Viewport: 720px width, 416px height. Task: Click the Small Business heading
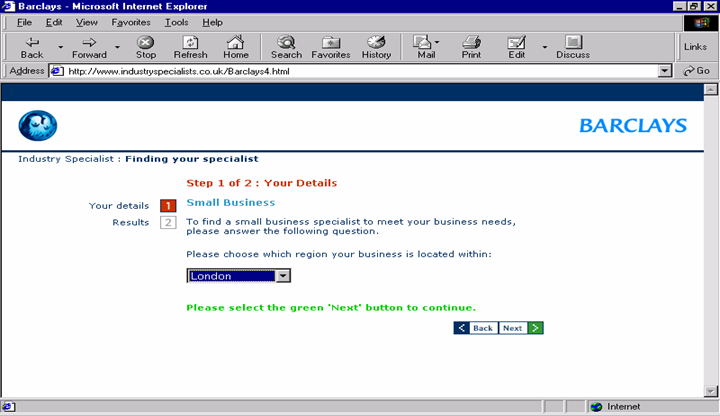click(x=231, y=202)
